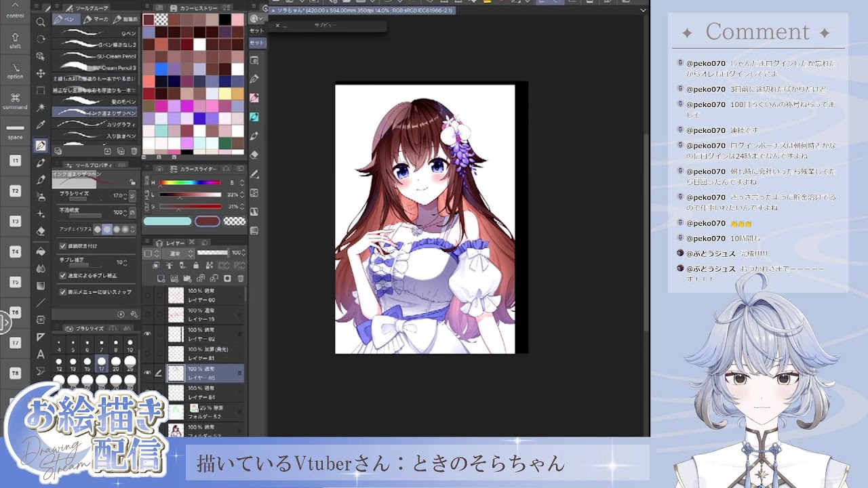
Task: Click the eraser icon in right quick access bar
Action: 254,155
